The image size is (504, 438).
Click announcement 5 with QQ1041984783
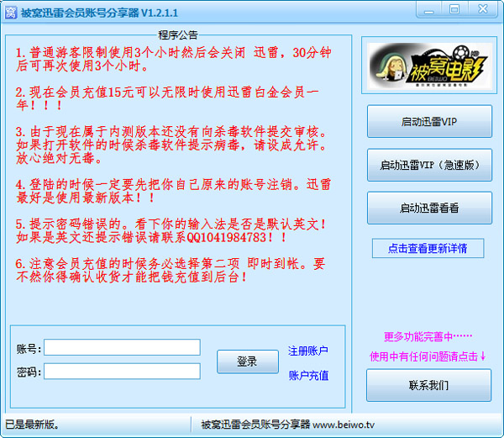[171, 230]
